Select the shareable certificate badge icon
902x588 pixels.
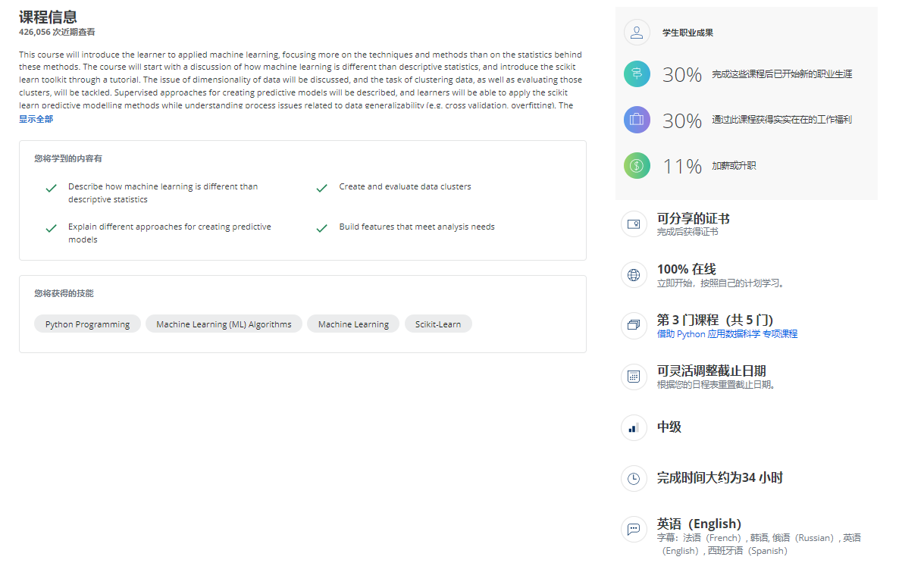pyautogui.click(x=634, y=224)
